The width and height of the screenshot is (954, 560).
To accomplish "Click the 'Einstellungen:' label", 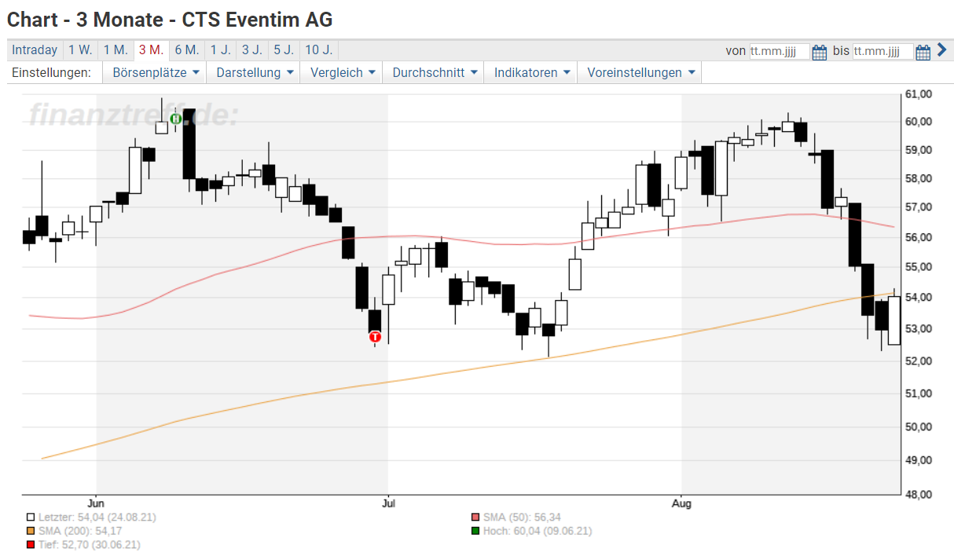I will tap(52, 73).
